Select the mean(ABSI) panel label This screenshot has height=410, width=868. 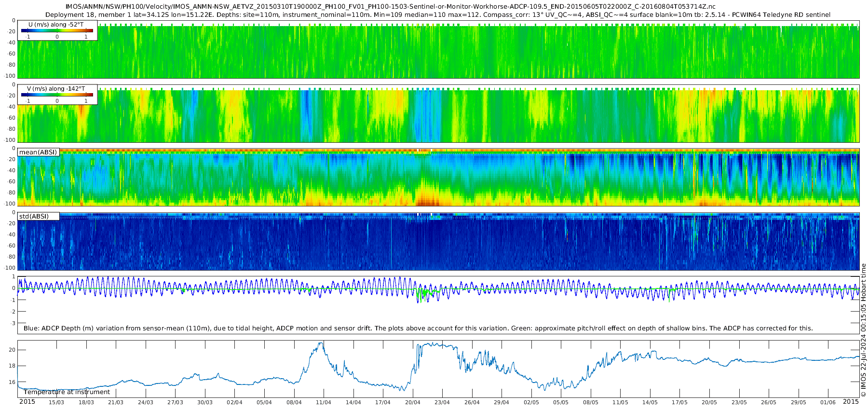pyautogui.click(x=38, y=152)
